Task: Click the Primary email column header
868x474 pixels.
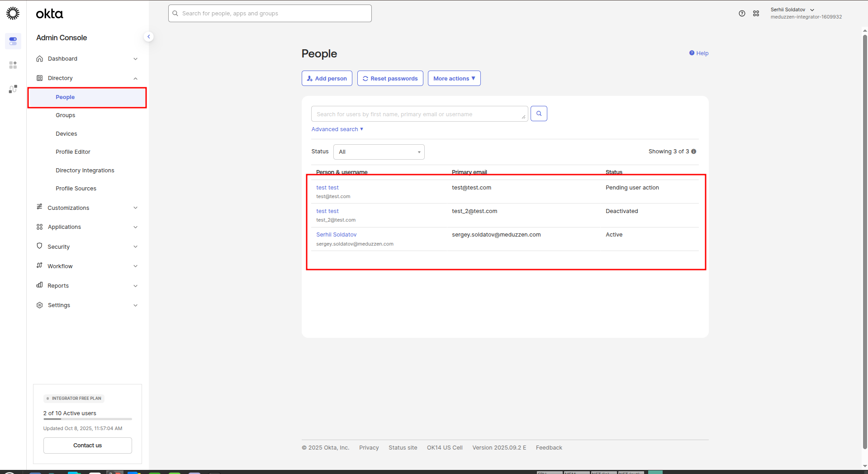Action: click(x=470, y=172)
